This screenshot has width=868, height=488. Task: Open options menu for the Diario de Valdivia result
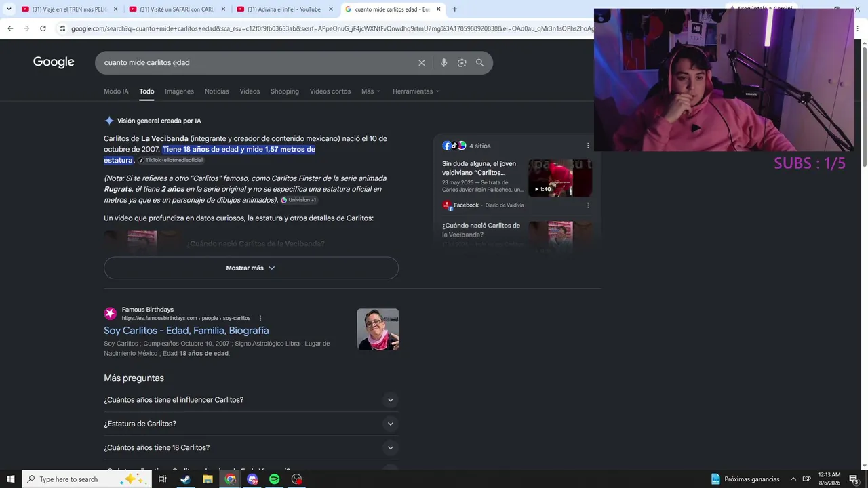click(x=588, y=205)
